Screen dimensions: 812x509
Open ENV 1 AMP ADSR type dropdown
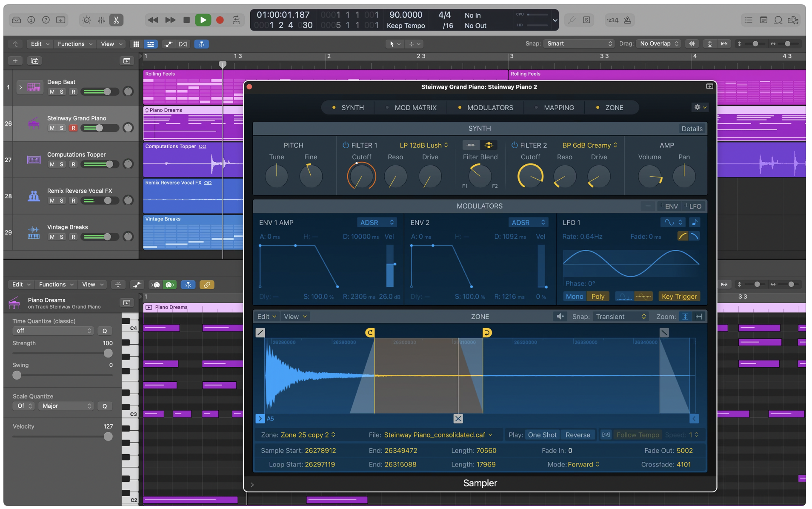[x=377, y=223]
